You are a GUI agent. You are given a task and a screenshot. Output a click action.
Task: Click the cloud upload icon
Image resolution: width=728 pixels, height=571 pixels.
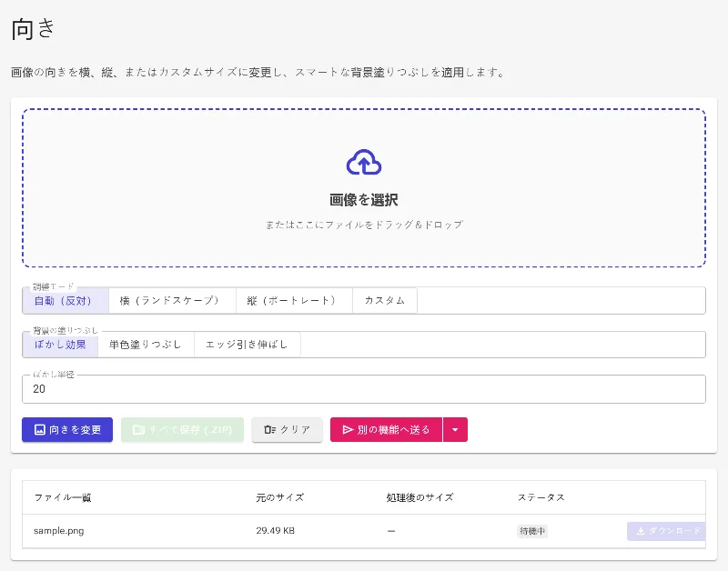click(x=364, y=162)
